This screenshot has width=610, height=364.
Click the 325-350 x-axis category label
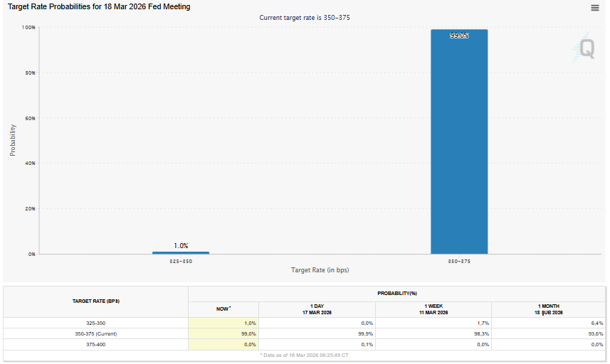pos(181,262)
